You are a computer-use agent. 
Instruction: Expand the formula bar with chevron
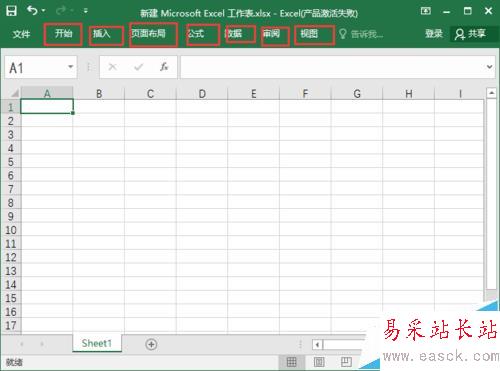tap(489, 67)
